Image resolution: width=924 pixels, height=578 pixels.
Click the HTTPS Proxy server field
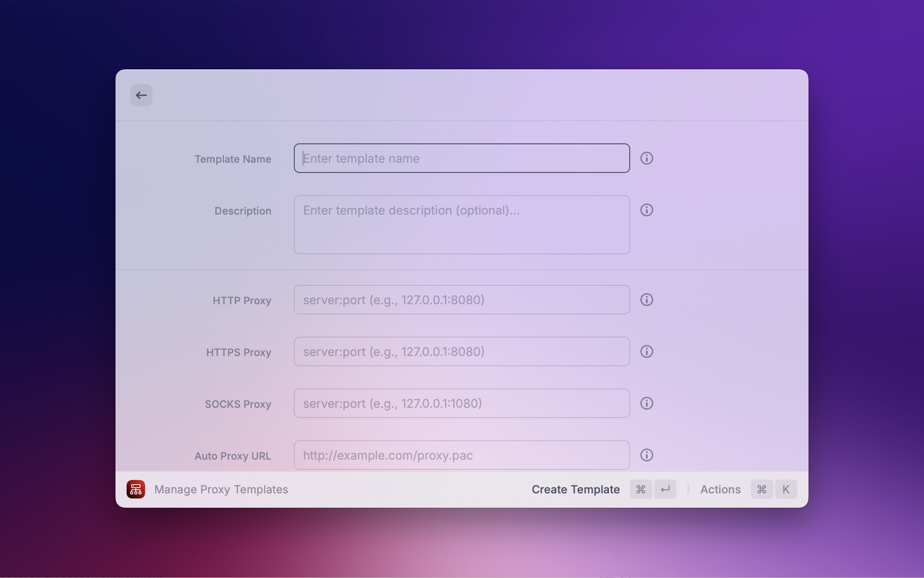461,351
